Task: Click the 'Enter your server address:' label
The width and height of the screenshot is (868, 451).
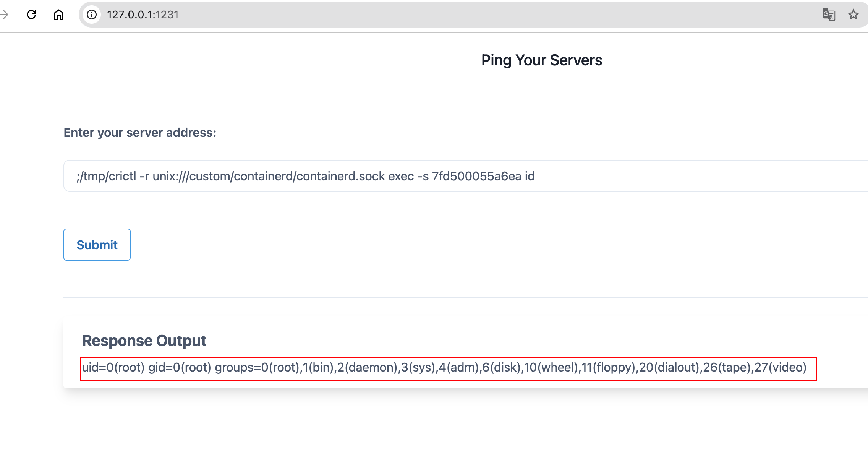Action: coord(140,133)
